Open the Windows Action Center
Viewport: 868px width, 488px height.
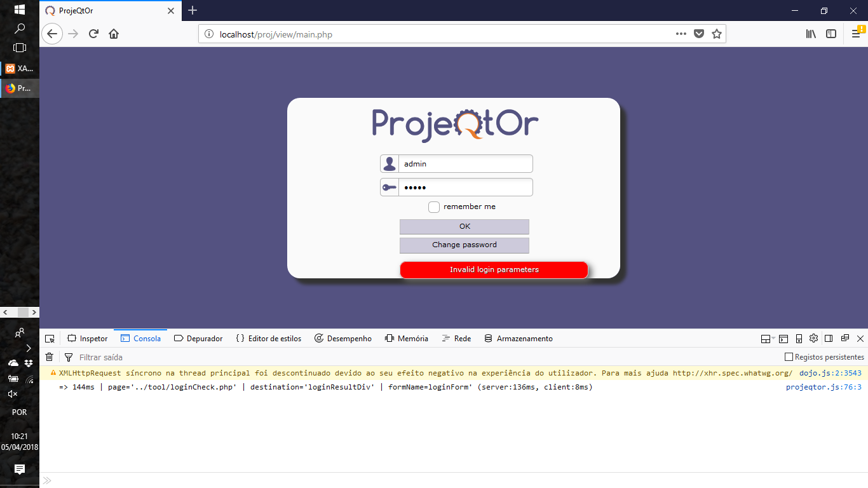(20, 470)
